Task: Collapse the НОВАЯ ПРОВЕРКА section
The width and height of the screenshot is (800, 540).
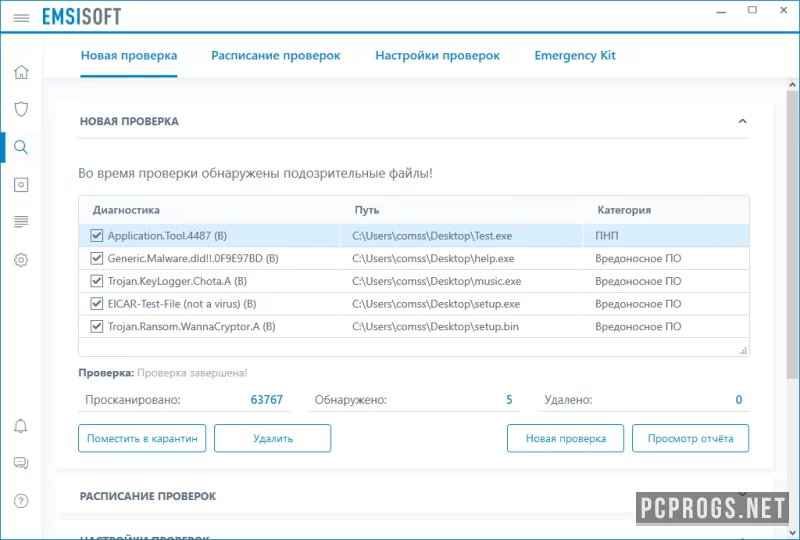Action: (x=742, y=121)
